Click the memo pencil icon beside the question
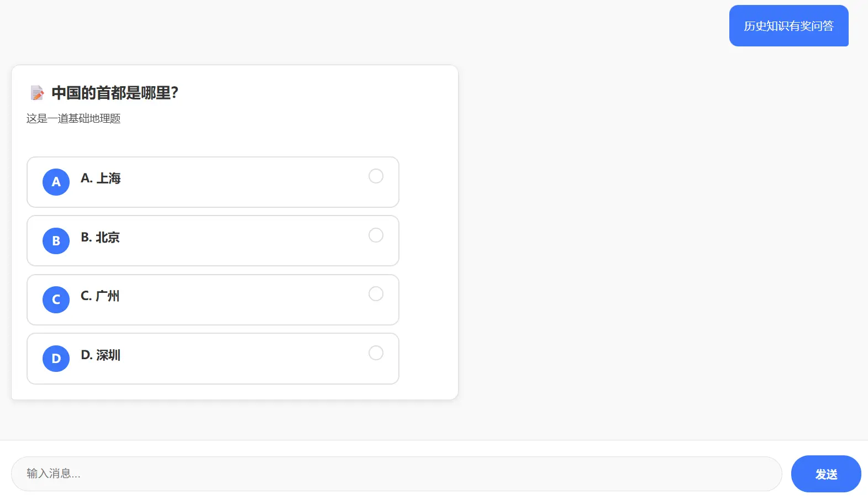This screenshot has width=868, height=499. 37,93
